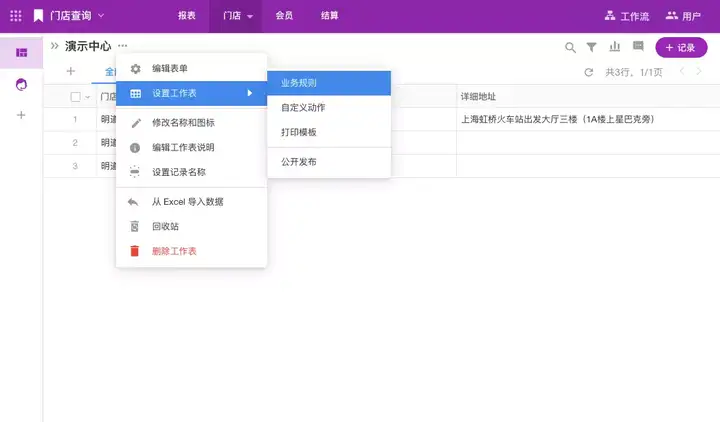
Task: Open the 工作流 workflow link
Action: click(627, 16)
